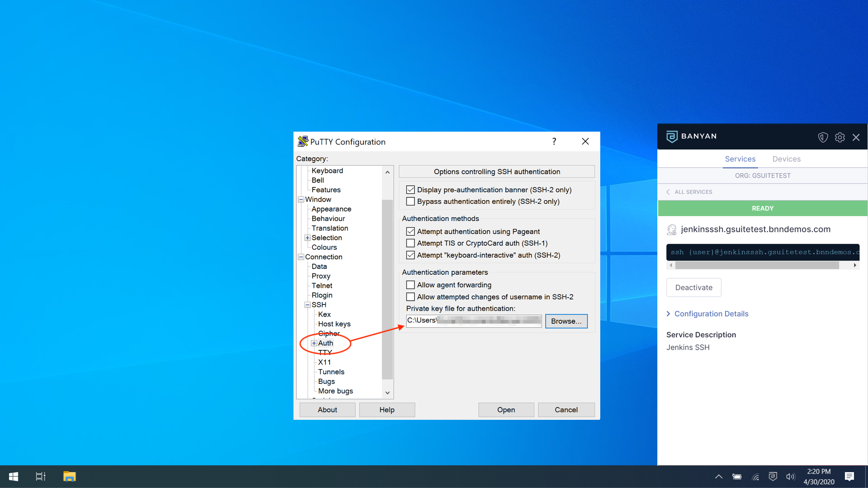The height and width of the screenshot is (488, 868).
Task: Collapse the Connection tree node
Action: click(301, 257)
